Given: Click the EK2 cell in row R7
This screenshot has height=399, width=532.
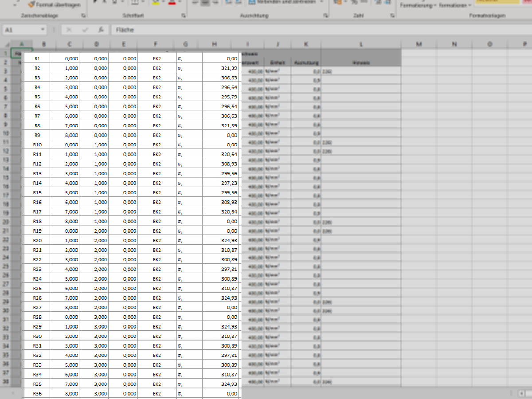Looking at the screenshot, I should pos(157,116).
